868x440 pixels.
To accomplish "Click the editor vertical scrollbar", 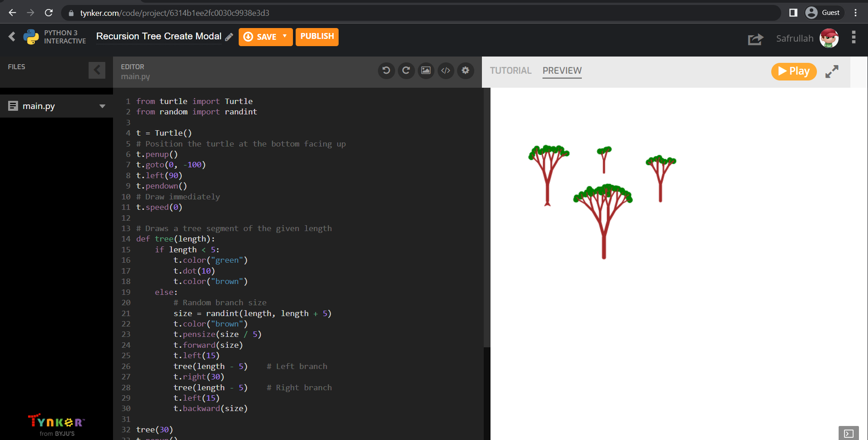I will tap(487, 217).
